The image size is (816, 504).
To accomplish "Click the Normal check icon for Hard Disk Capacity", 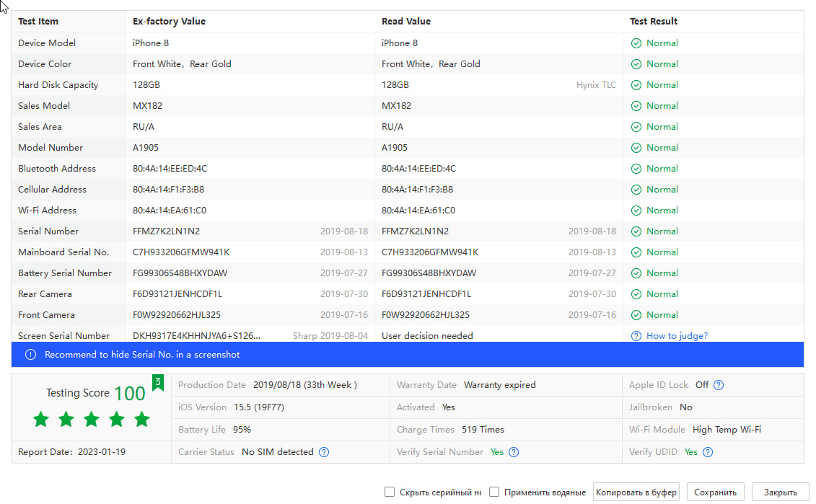I will click(x=636, y=85).
